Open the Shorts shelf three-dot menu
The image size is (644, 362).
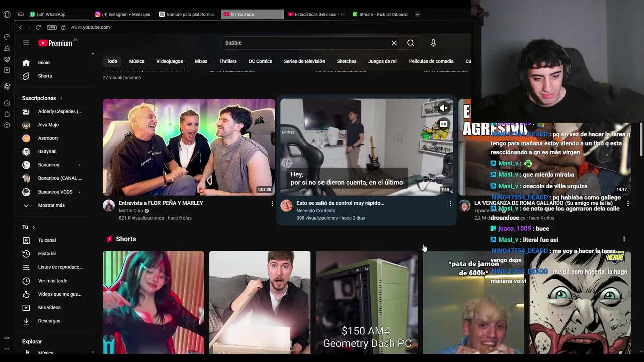click(624, 239)
